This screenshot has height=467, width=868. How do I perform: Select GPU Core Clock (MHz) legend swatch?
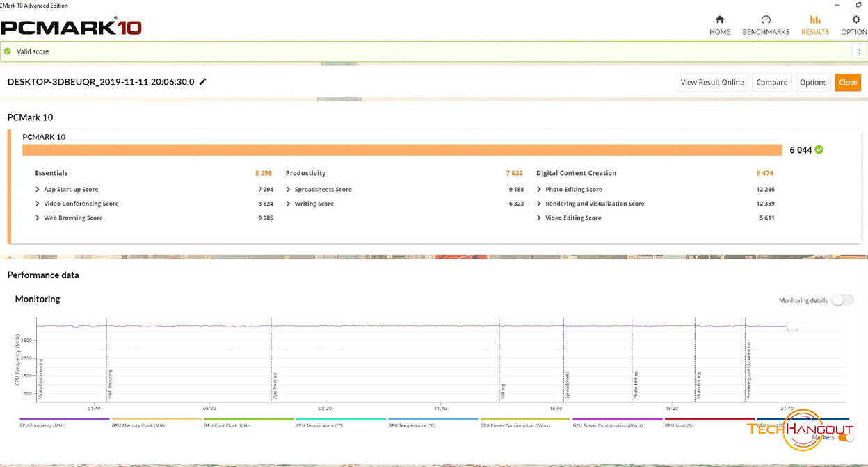249,420
